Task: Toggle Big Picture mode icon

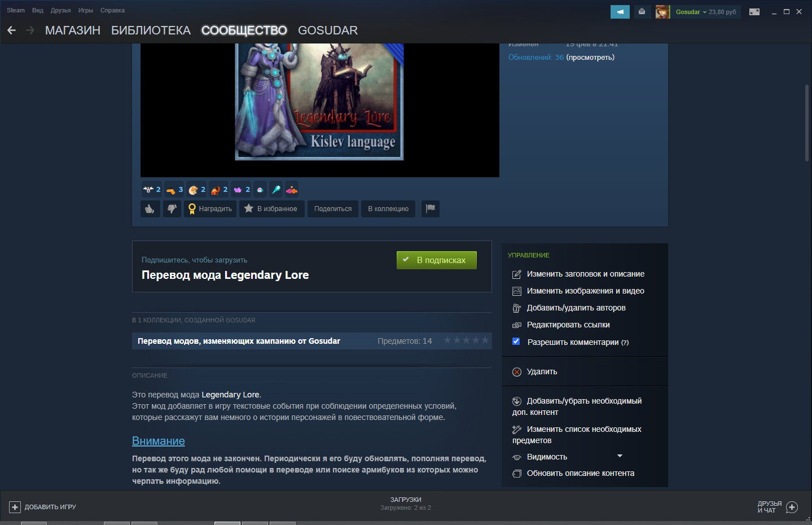Action: [x=754, y=12]
